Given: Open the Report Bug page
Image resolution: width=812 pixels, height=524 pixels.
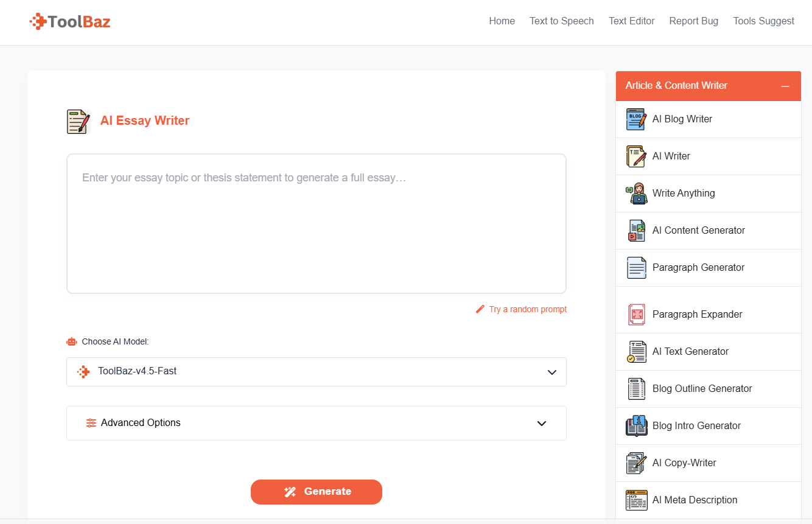Looking at the screenshot, I should (693, 21).
